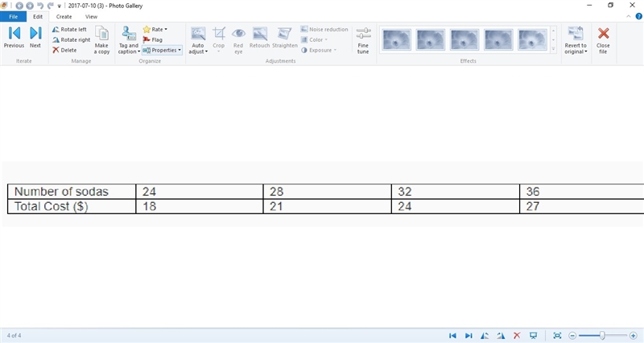
Task: Select the Crop tool
Action: (218, 39)
